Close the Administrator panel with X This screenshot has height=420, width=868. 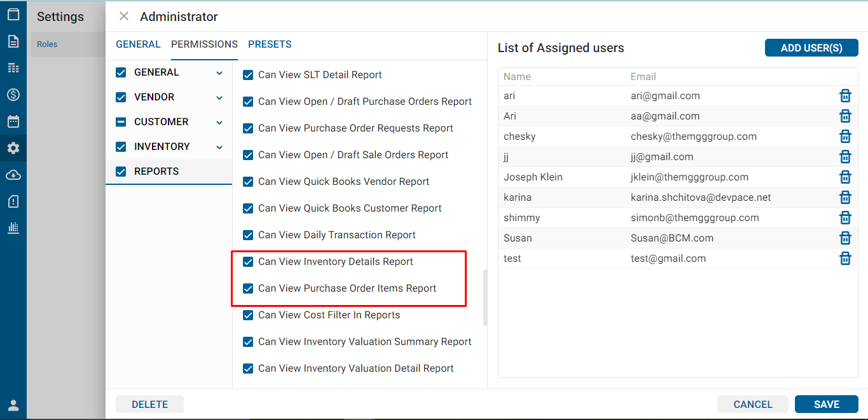coord(124,17)
